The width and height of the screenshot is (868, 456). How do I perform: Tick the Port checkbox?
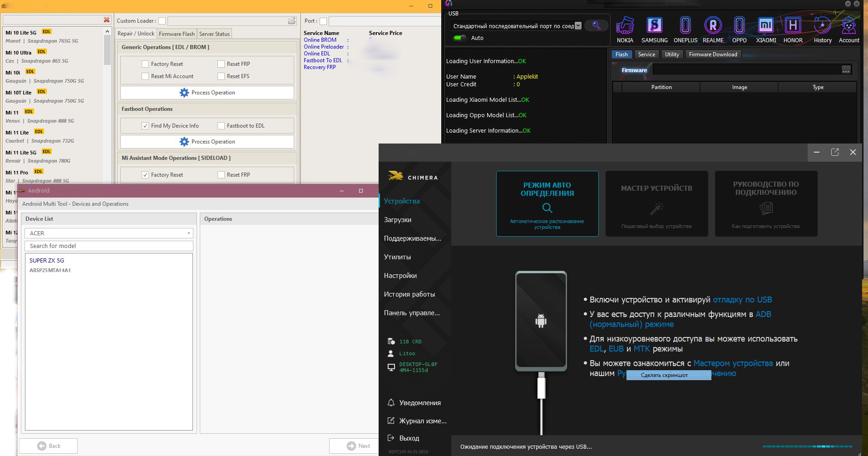pos(323,21)
